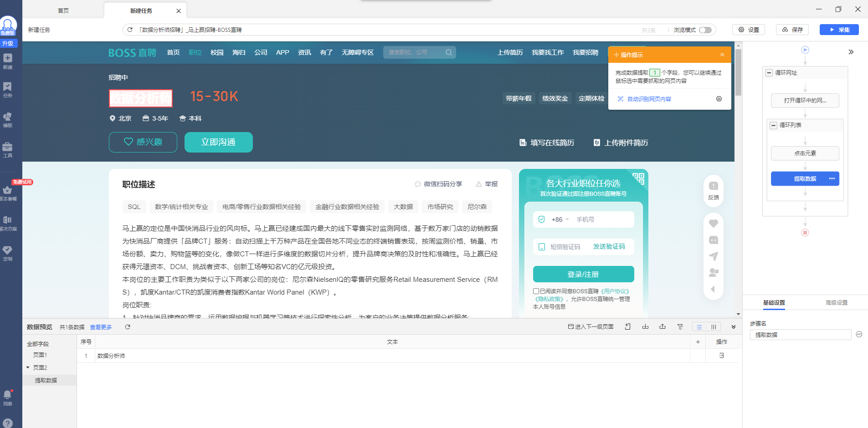Click 发送验证码 link

tap(609, 247)
